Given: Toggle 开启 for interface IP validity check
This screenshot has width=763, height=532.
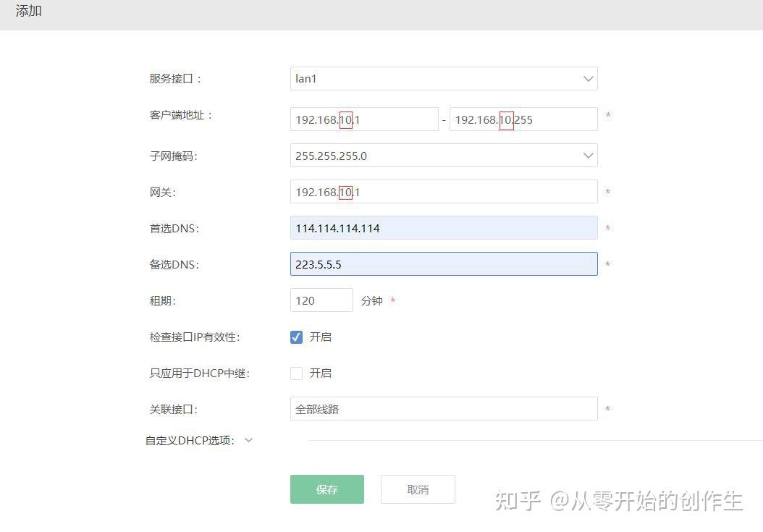Looking at the screenshot, I should [296, 337].
